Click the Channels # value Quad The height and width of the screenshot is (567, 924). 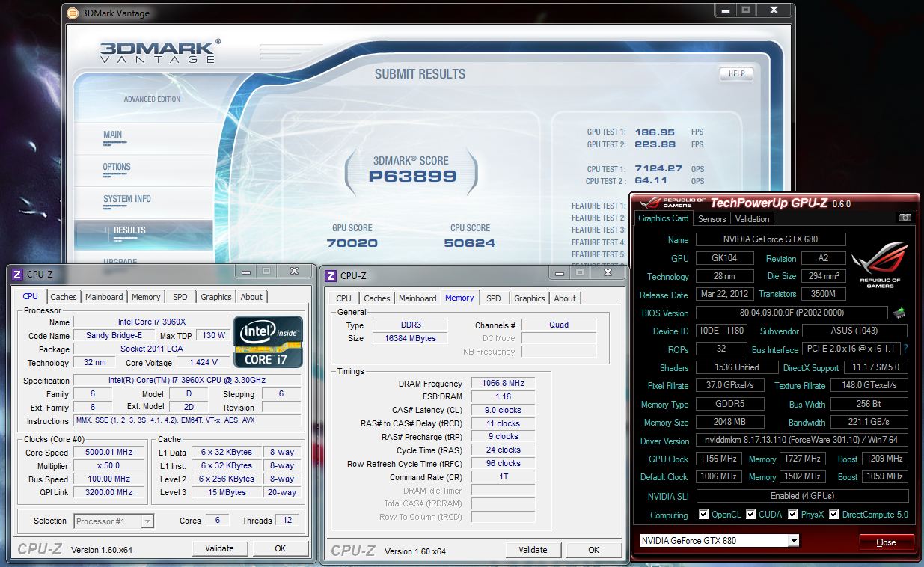[559, 325]
